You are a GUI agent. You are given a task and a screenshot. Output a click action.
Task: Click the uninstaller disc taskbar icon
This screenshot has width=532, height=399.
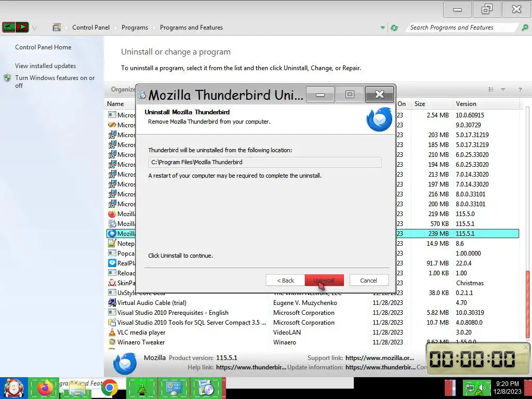pyautogui.click(x=206, y=388)
